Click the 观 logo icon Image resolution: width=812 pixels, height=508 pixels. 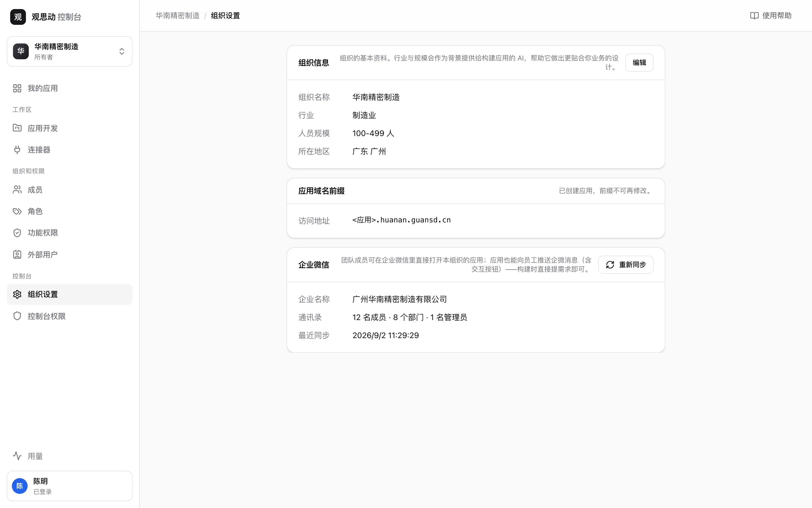[18, 17]
